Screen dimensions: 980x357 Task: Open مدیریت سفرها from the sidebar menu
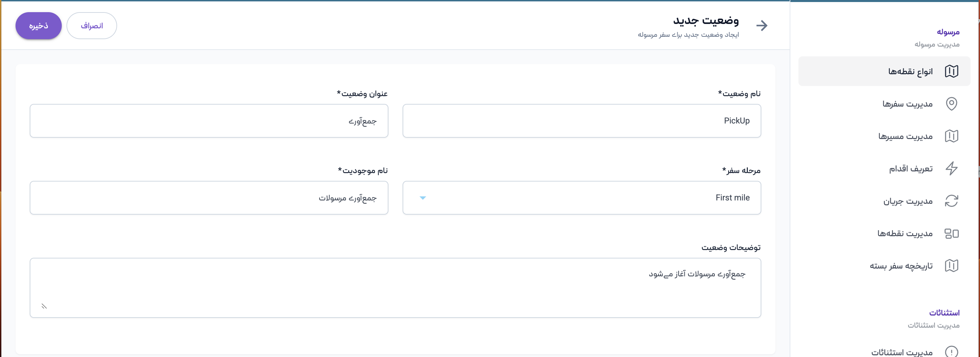[x=907, y=104]
